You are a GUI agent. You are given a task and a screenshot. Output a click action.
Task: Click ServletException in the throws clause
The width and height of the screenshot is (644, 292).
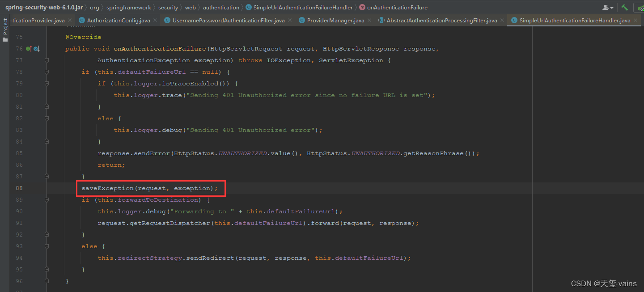pyautogui.click(x=351, y=60)
